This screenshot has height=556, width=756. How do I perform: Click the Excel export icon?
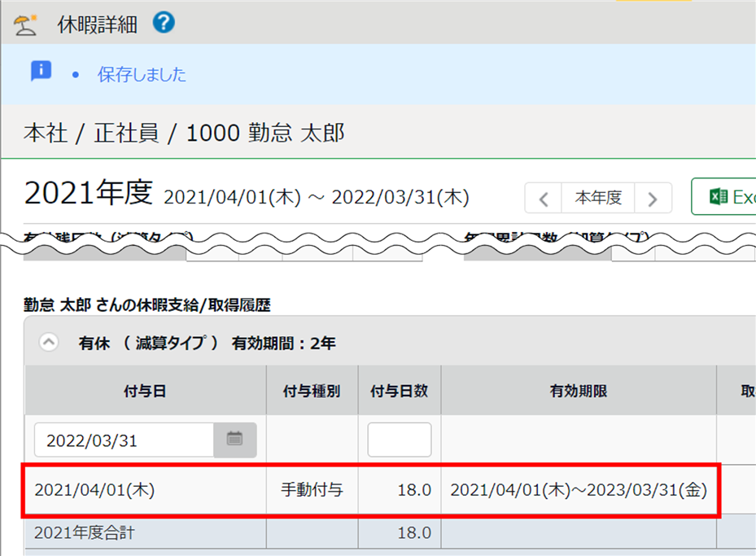719,197
